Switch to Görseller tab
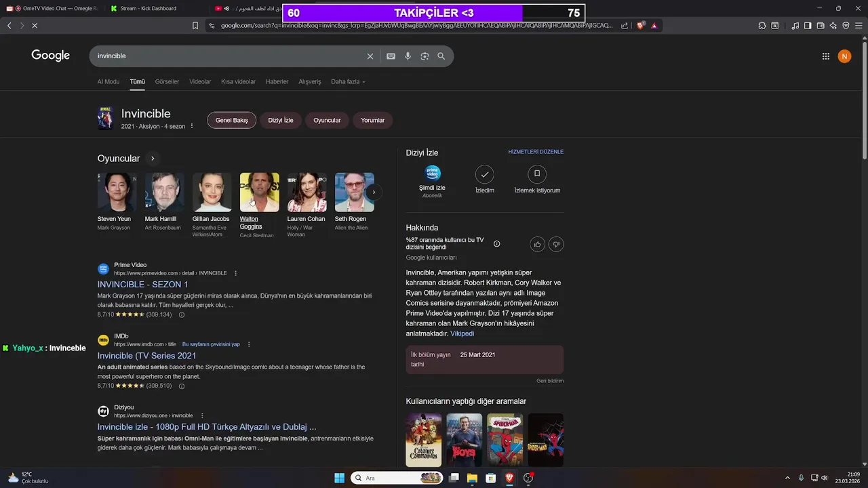 [167, 81]
